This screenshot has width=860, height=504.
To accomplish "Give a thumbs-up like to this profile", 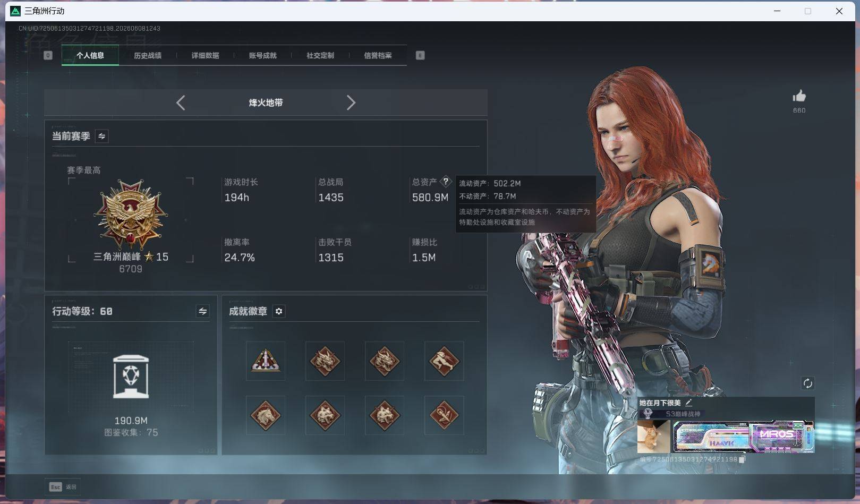I will pyautogui.click(x=799, y=96).
